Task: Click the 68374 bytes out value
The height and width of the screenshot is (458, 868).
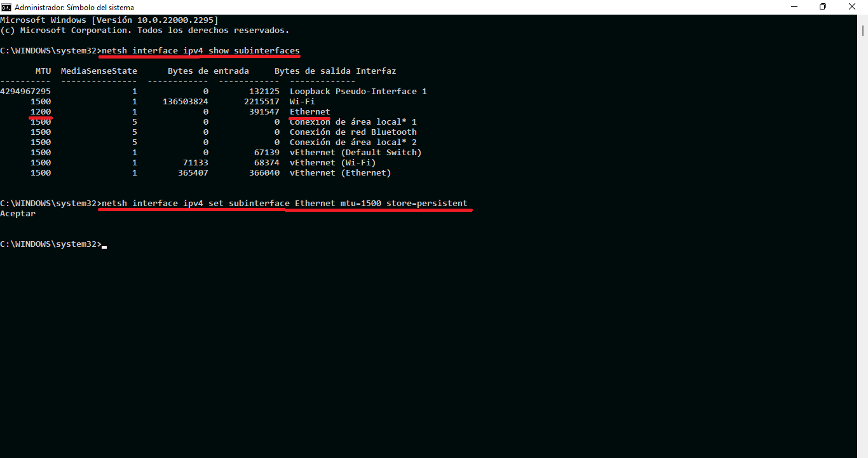Action: click(267, 162)
